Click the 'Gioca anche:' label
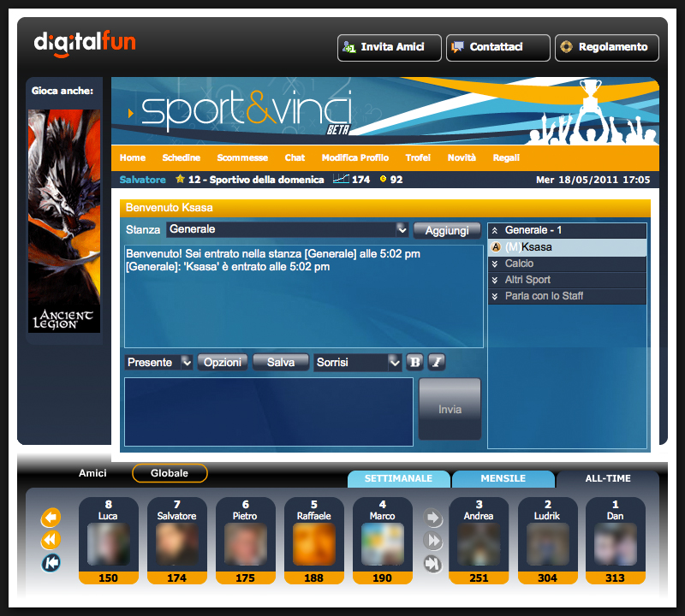The width and height of the screenshot is (685, 616). point(63,91)
